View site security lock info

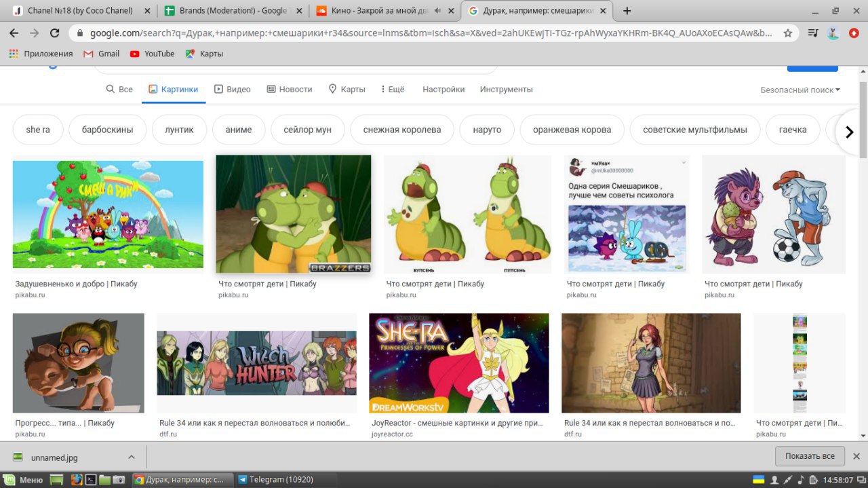click(x=80, y=33)
